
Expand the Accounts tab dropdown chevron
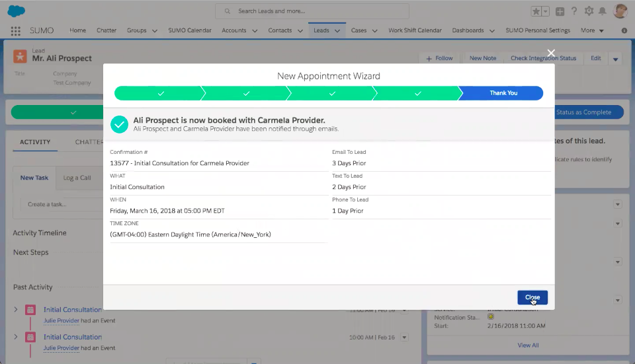[255, 31]
